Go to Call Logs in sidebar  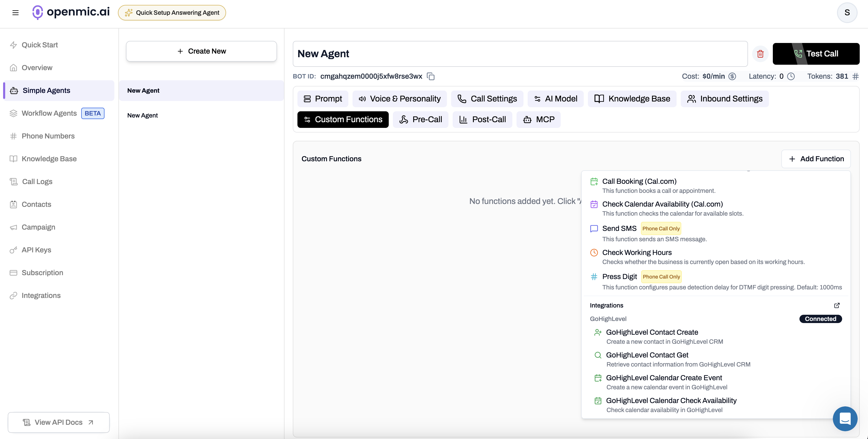pos(37,182)
